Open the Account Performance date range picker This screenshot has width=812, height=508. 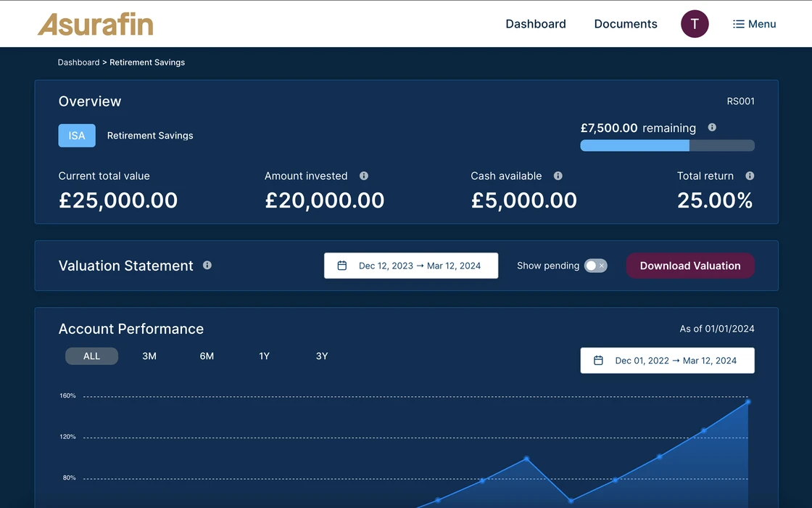[667, 360]
